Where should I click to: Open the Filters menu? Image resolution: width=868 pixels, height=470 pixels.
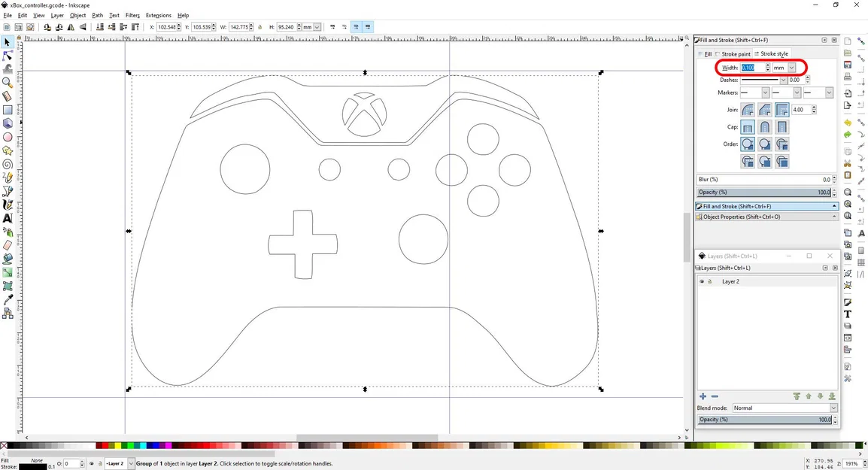tap(132, 16)
